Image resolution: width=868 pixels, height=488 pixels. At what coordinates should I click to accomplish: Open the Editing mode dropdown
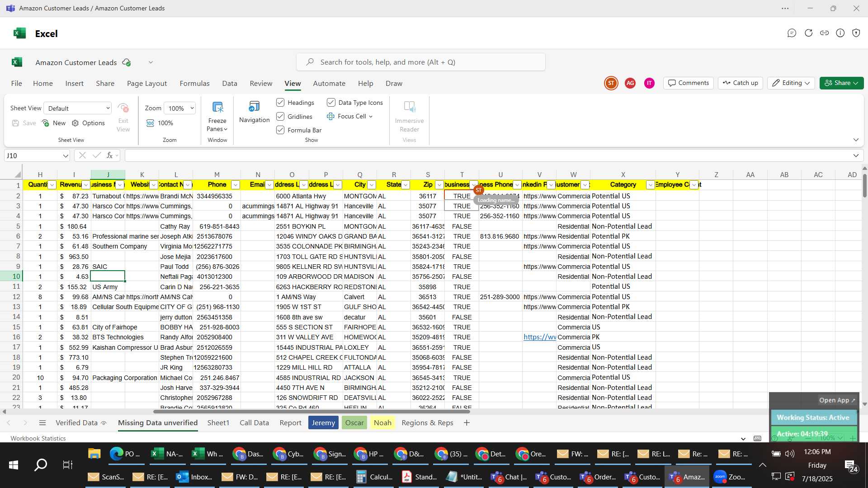click(791, 83)
